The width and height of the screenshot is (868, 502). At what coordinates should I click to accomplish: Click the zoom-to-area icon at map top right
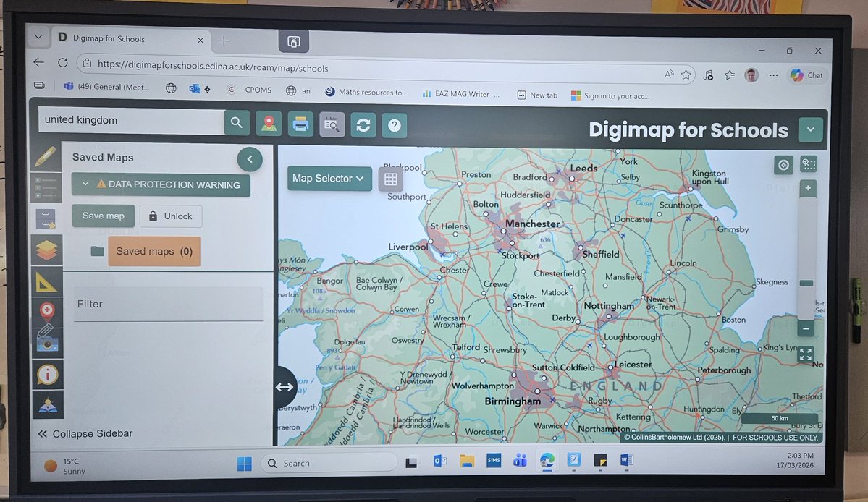[x=809, y=164]
